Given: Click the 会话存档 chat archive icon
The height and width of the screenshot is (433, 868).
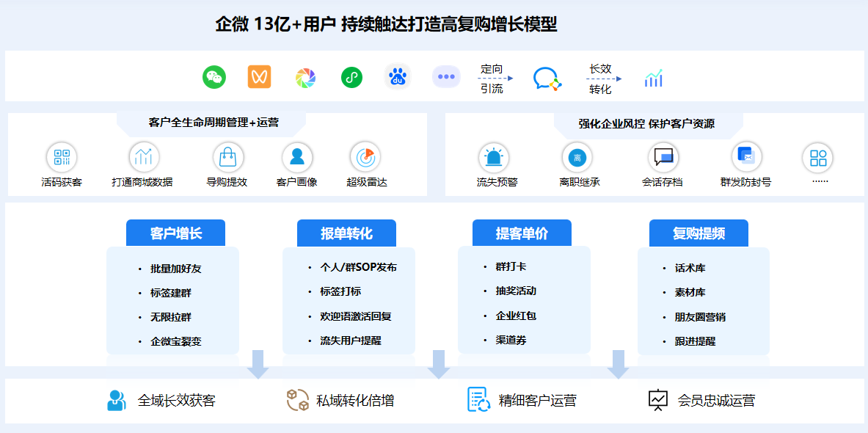Looking at the screenshot, I should [662, 158].
